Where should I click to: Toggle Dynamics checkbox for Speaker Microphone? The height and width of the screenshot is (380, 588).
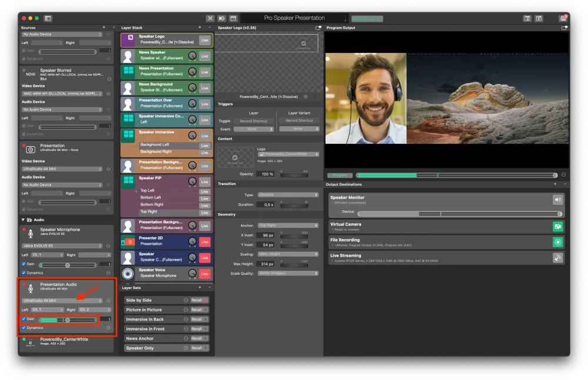click(24, 273)
